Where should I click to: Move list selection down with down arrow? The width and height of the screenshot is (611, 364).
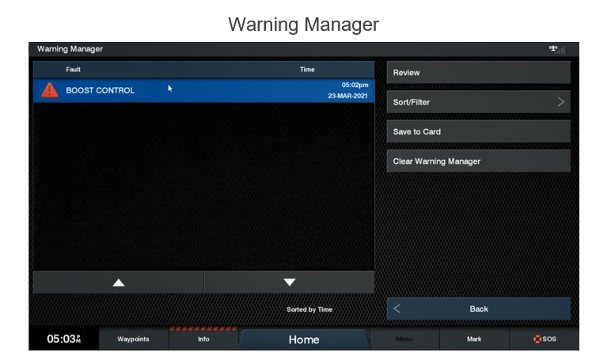point(289,282)
